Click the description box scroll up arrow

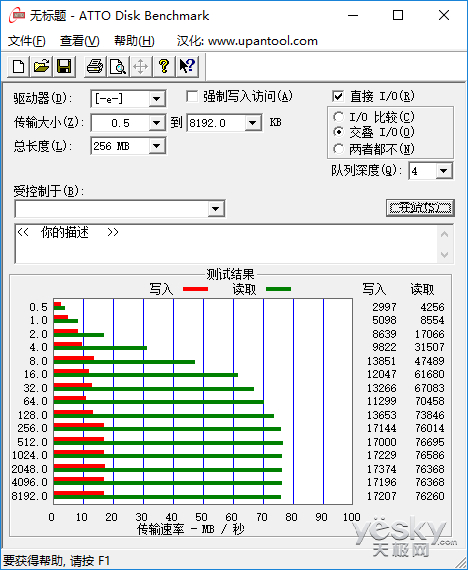tap(444, 234)
